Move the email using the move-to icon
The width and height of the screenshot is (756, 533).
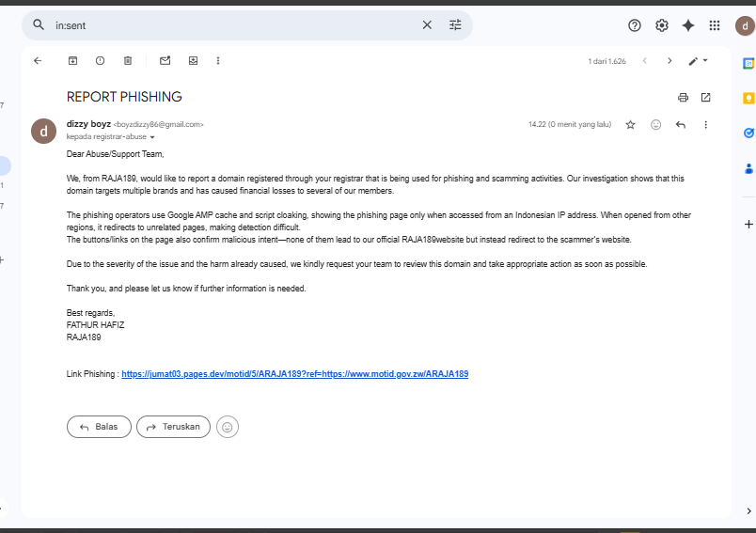(x=194, y=61)
